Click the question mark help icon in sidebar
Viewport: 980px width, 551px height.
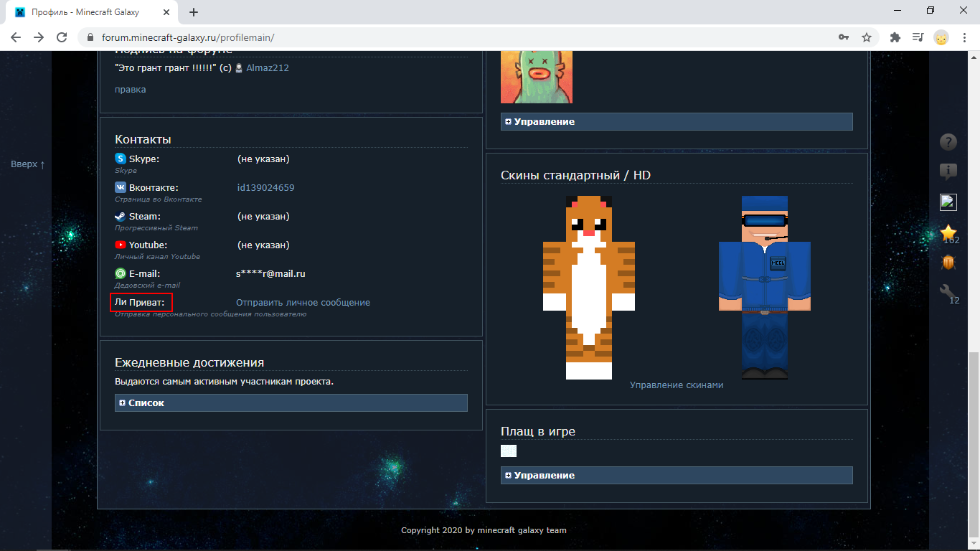click(x=948, y=142)
